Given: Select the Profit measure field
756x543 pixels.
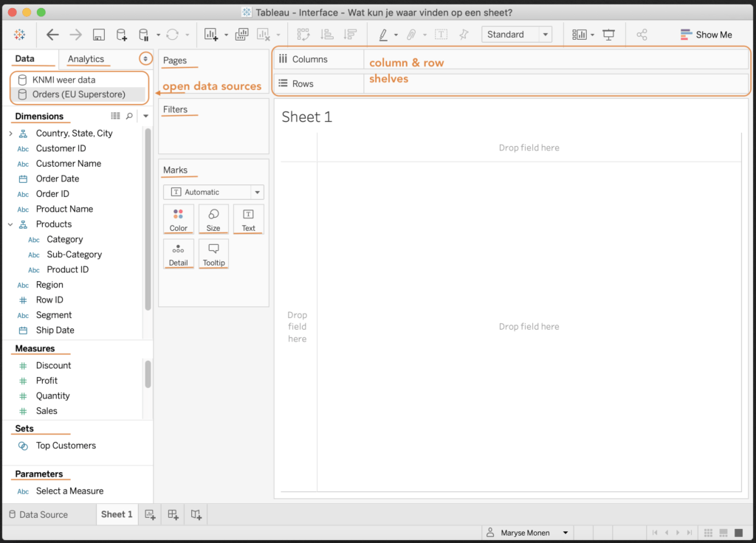Looking at the screenshot, I should 47,381.
